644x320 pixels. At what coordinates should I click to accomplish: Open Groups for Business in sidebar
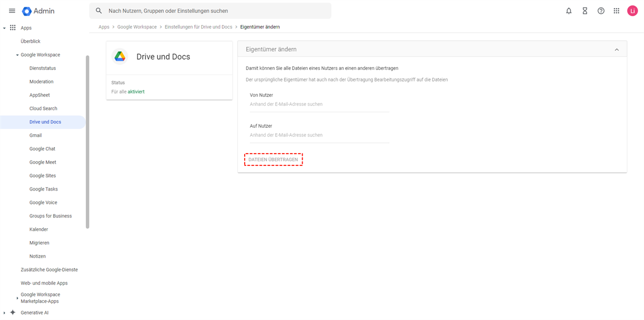(50, 216)
